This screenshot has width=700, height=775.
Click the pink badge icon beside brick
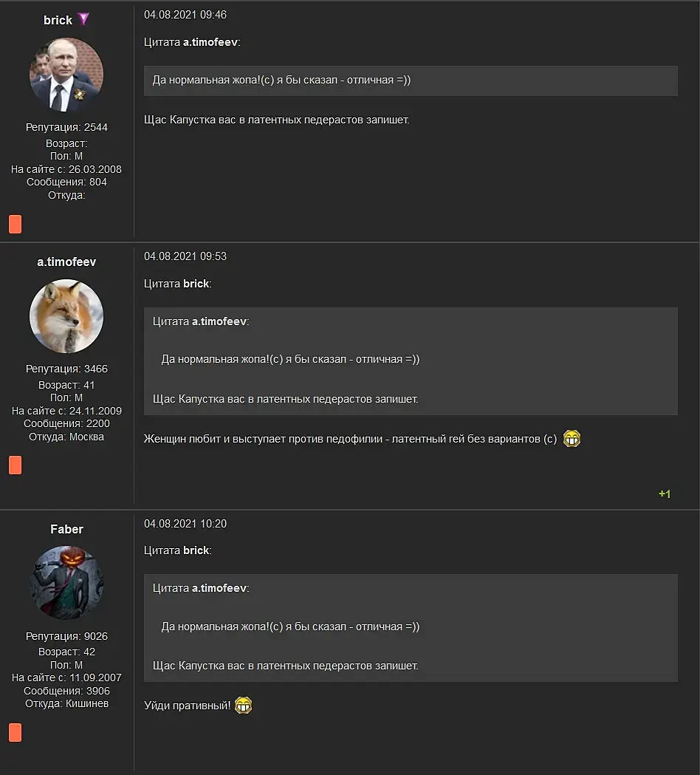click(83, 19)
